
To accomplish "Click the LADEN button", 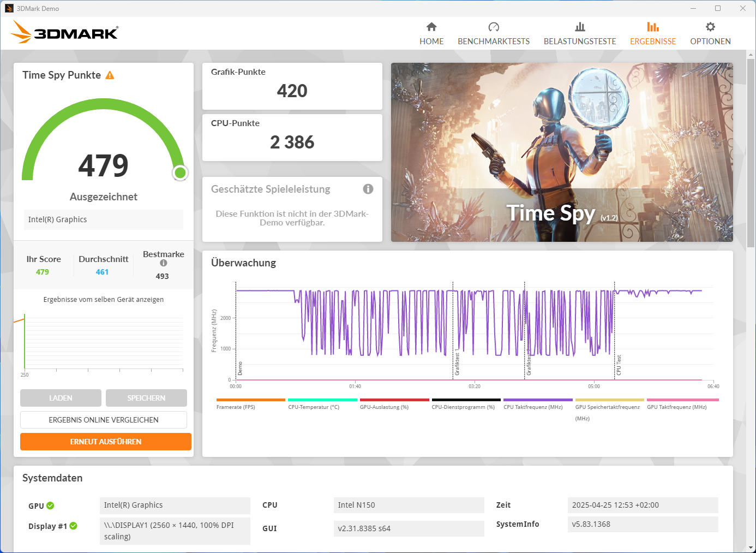I will (61, 398).
